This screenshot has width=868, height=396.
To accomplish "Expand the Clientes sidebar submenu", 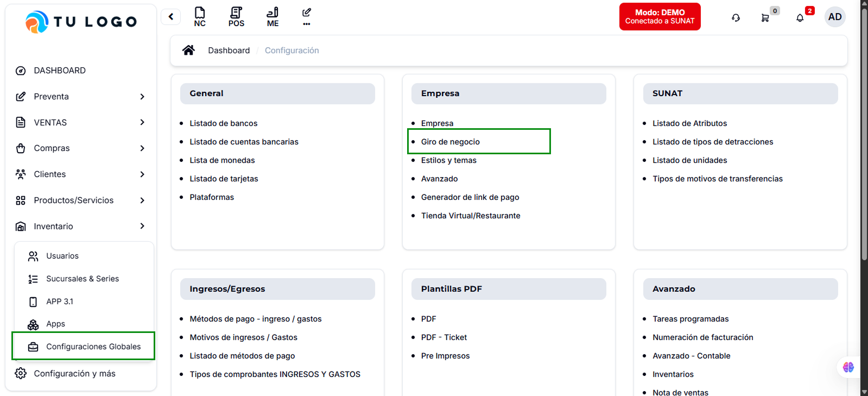I will point(142,174).
